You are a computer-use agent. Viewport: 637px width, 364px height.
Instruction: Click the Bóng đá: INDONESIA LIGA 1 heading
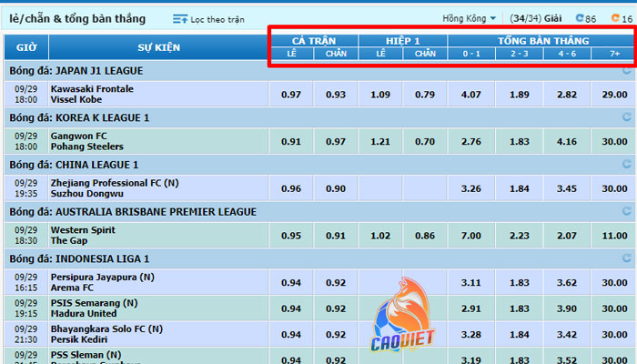[x=79, y=258]
